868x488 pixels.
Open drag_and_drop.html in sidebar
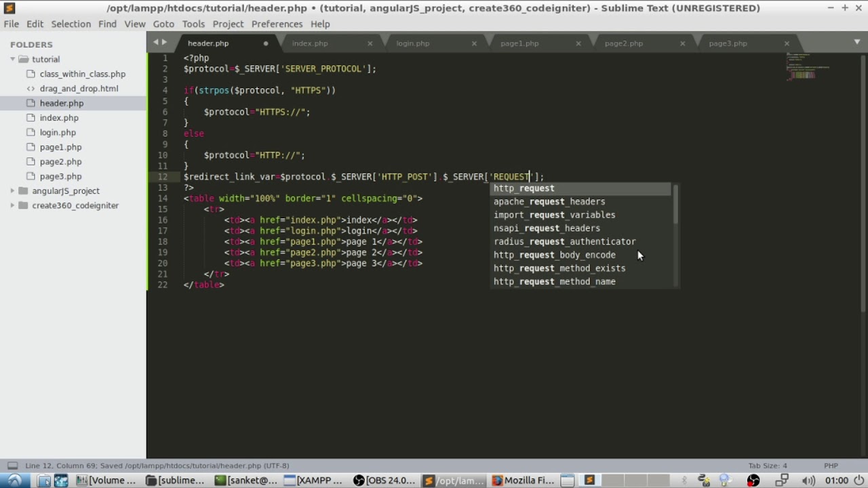pos(79,88)
